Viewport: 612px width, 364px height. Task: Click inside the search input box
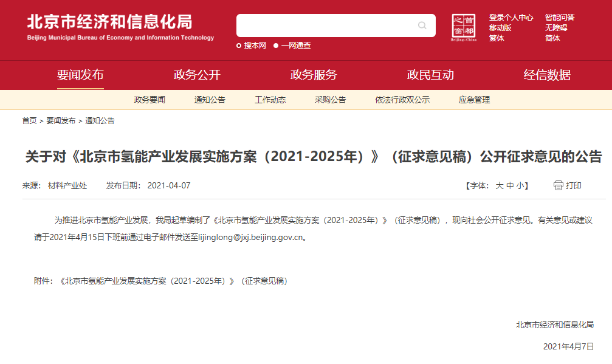click(328, 26)
